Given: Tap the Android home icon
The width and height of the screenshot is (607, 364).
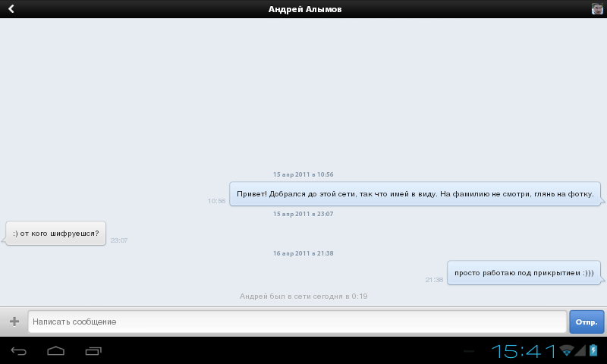Looking at the screenshot, I should (x=56, y=350).
